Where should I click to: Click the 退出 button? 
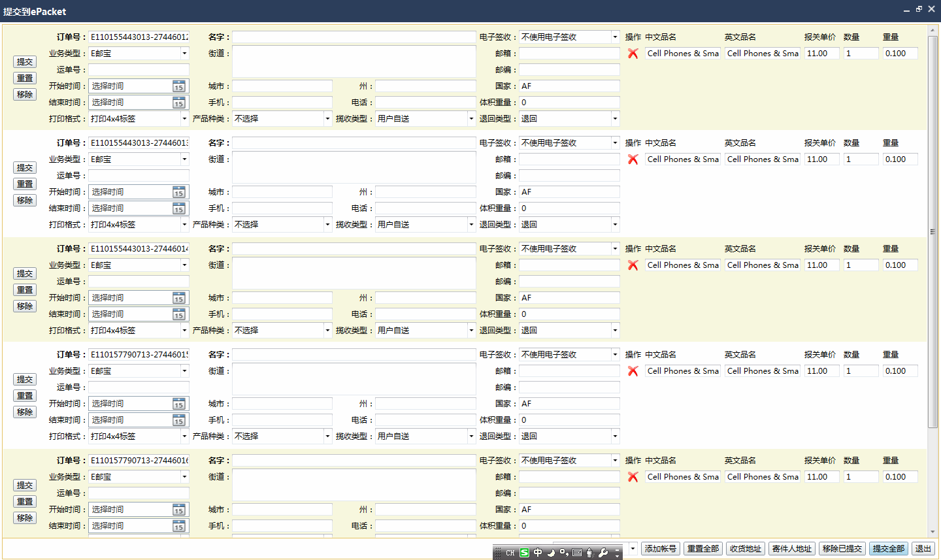coord(923,549)
